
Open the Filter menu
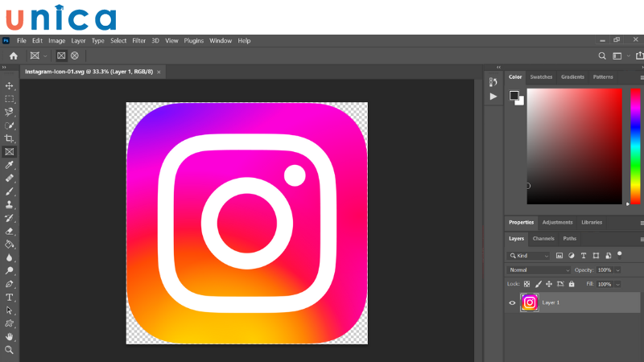click(138, 41)
